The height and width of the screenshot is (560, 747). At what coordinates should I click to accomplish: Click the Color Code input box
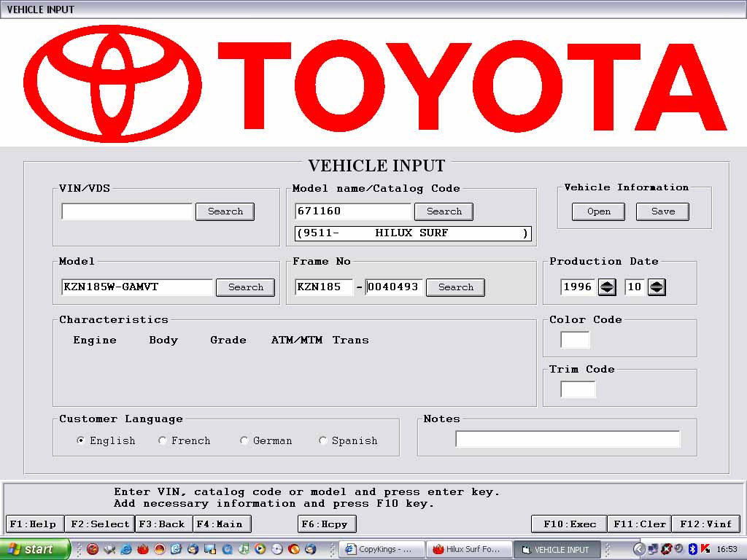click(575, 340)
